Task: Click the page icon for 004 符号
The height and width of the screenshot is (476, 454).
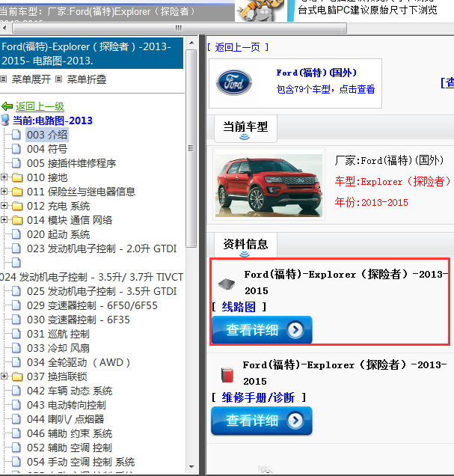Action: [x=17, y=149]
